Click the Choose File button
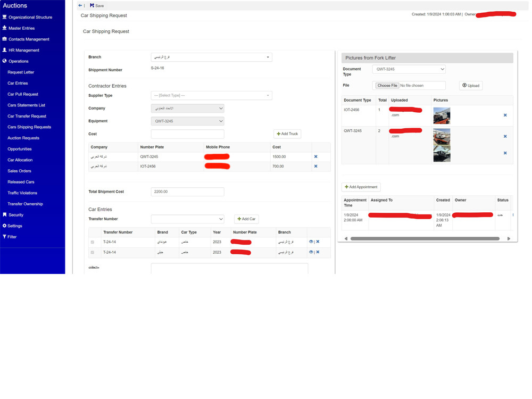Viewport: 532px width, 399px height. [x=387, y=86]
